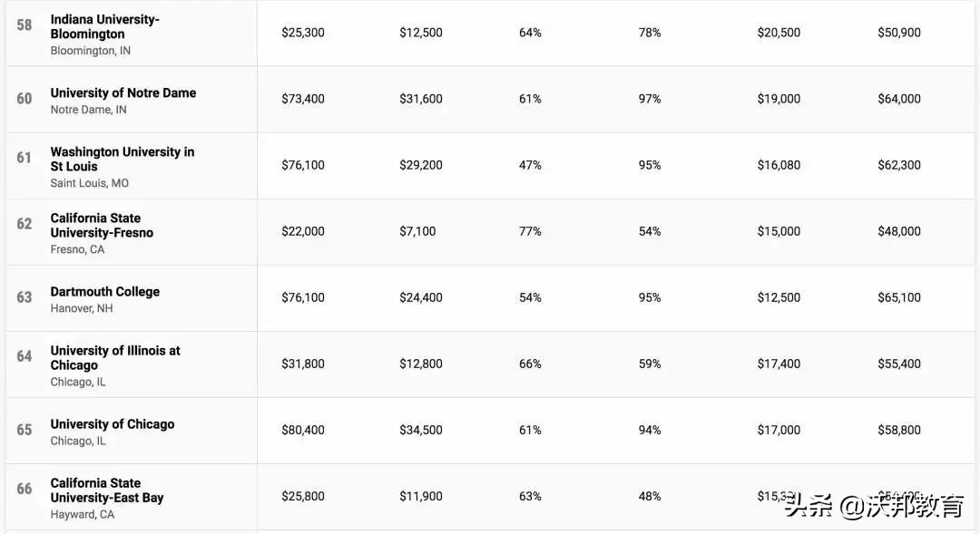Open Washington University in St Louis entry
980x534 pixels.
[x=122, y=159]
